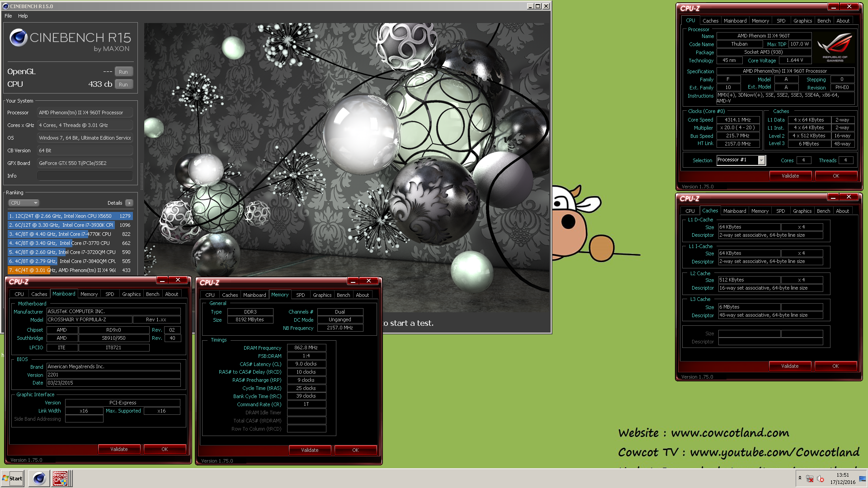Open the Windows Start button
This screenshot has height=488, width=868.
(x=13, y=479)
